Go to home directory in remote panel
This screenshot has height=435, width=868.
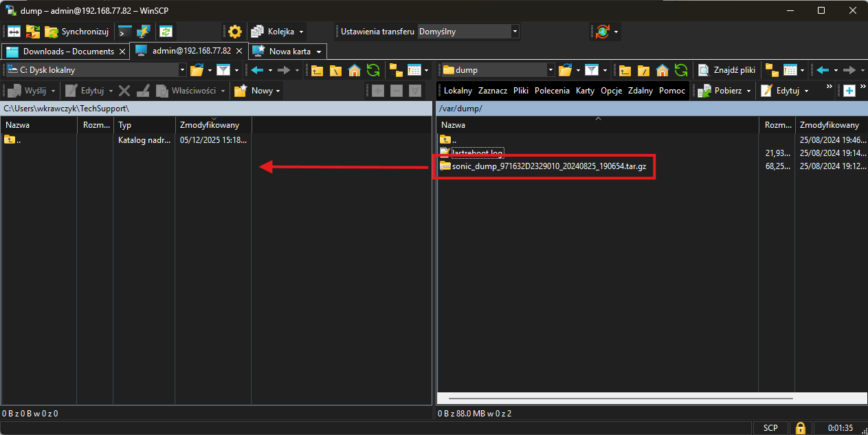coord(662,70)
